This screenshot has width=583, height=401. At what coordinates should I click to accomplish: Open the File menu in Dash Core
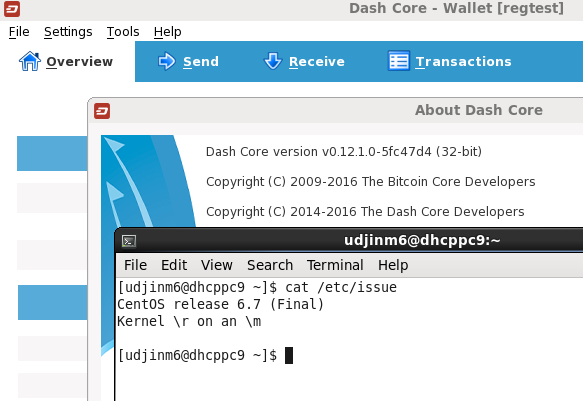point(19,32)
